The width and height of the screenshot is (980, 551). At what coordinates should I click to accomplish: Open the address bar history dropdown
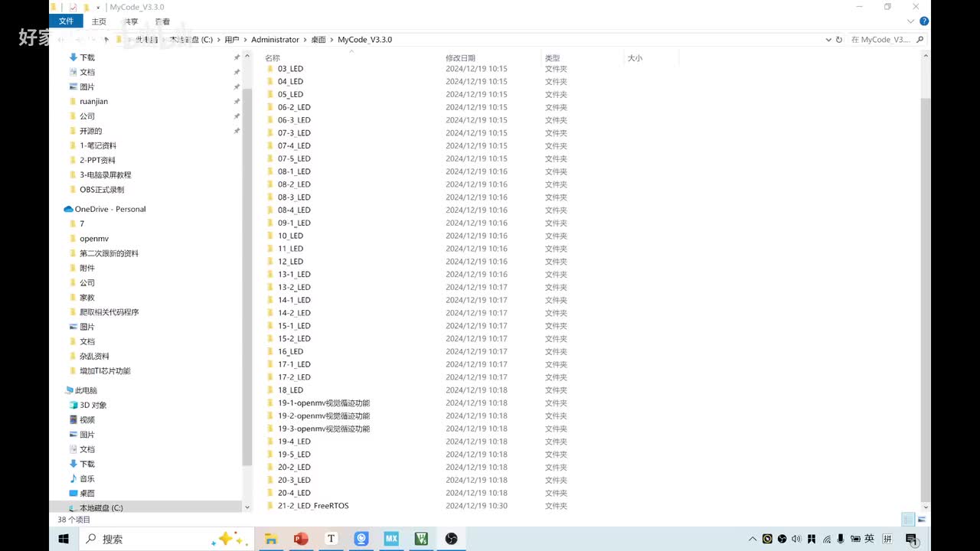[x=828, y=39]
